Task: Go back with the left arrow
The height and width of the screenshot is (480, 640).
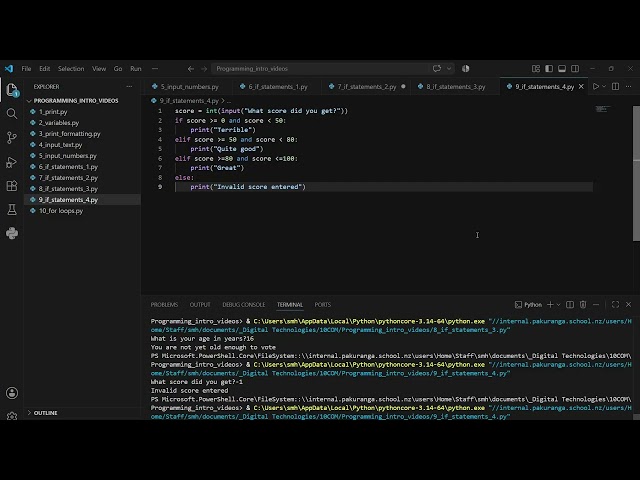Action: coord(191,69)
